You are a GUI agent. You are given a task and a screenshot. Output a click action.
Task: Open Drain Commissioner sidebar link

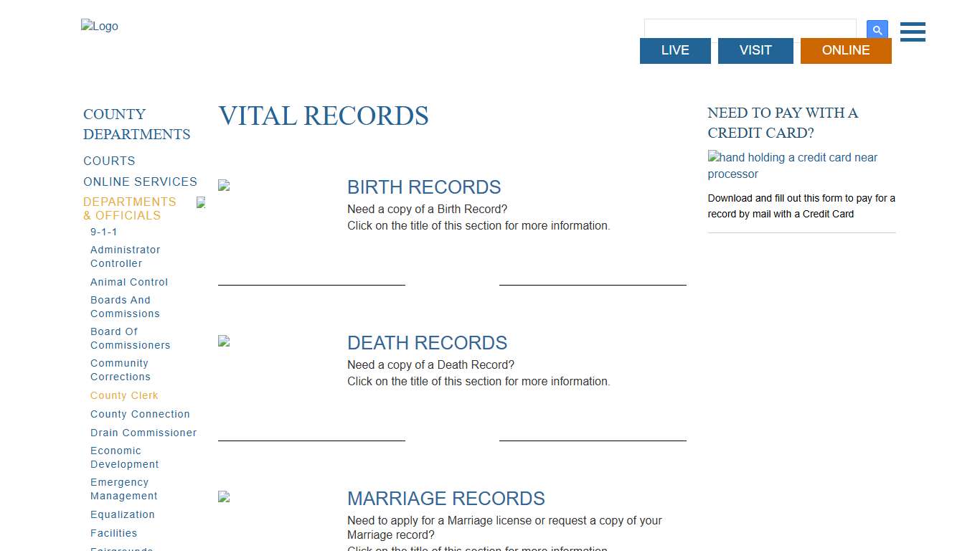tap(143, 433)
